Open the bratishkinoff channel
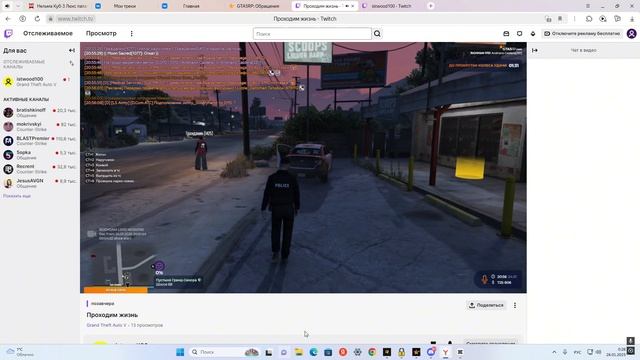 point(40,112)
